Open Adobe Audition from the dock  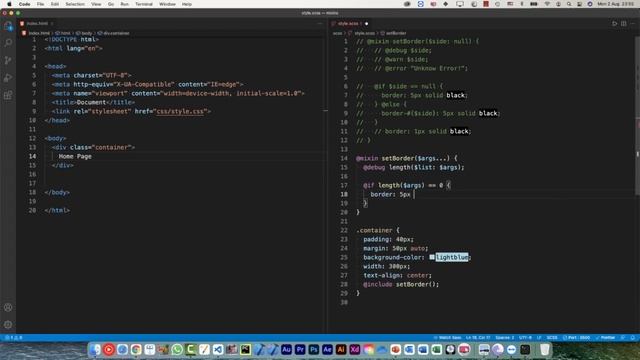286,349
